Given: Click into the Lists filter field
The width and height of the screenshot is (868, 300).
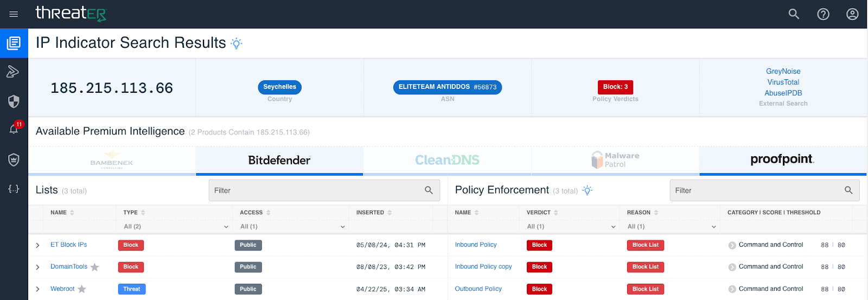Looking at the screenshot, I should pos(324,190).
